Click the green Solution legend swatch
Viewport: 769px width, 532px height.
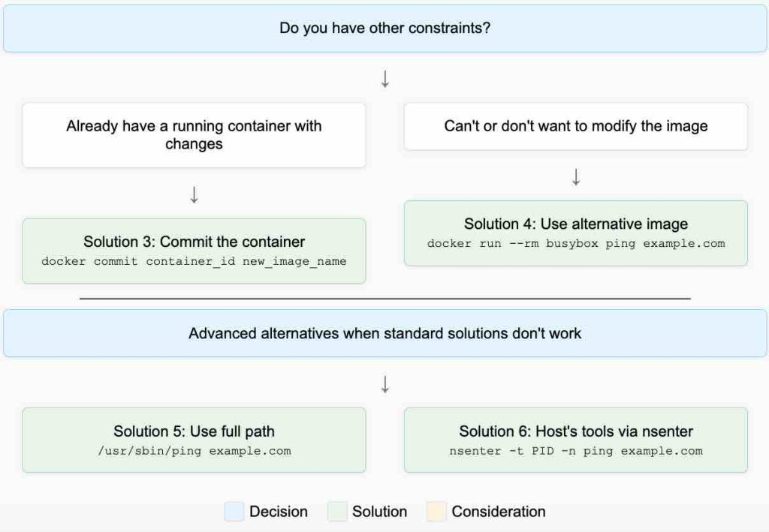pos(337,512)
